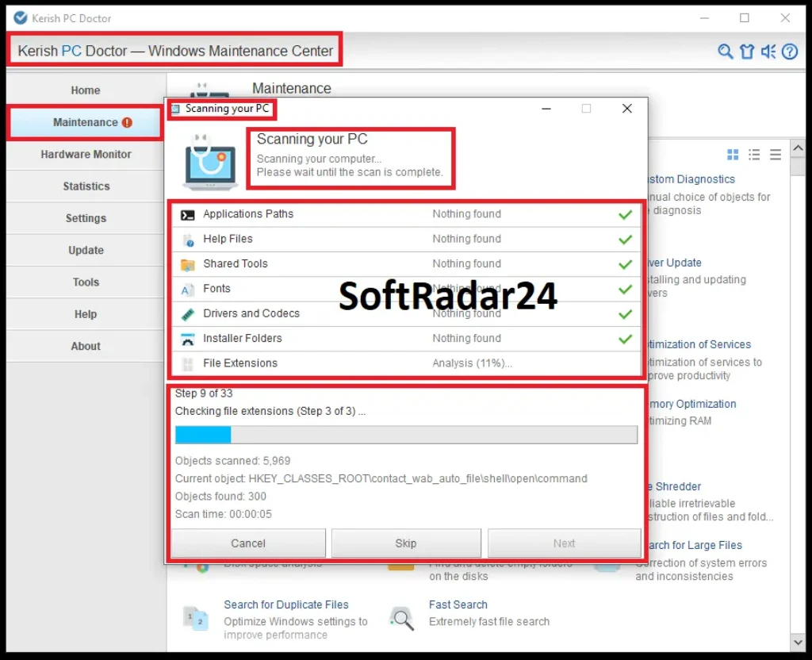Click the Installer Folders icon

(x=188, y=339)
